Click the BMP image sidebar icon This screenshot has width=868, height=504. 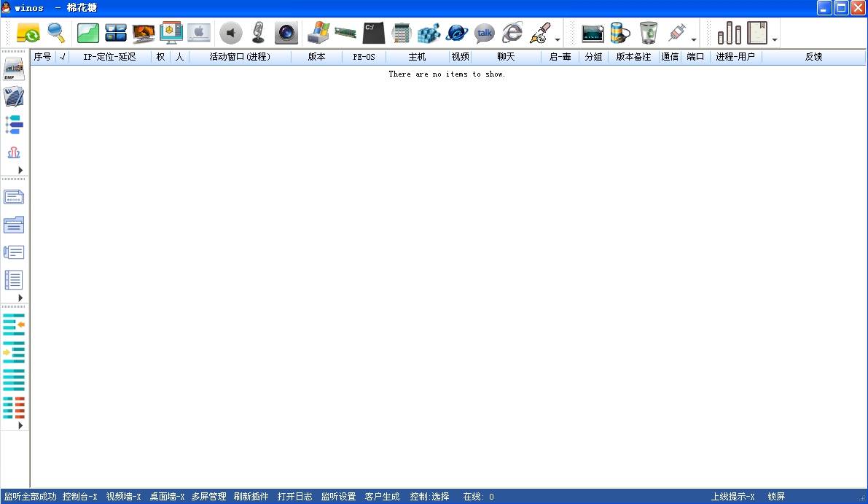(x=14, y=70)
